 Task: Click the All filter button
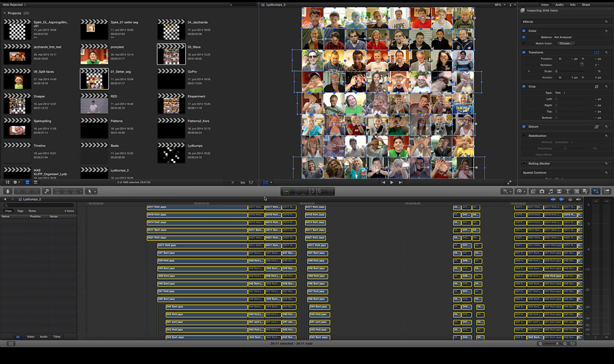[x=18, y=337]
